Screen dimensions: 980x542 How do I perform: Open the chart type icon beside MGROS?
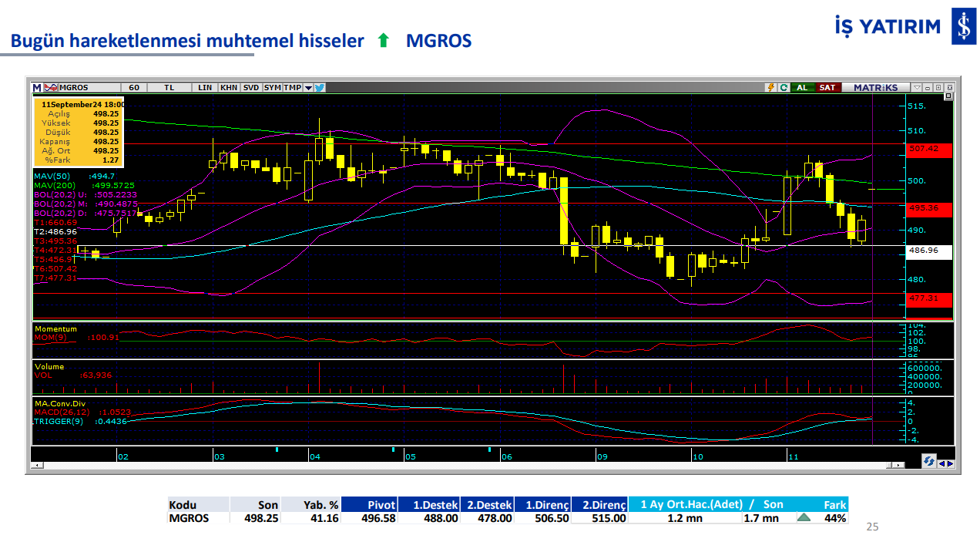click(x=50, y=87)
